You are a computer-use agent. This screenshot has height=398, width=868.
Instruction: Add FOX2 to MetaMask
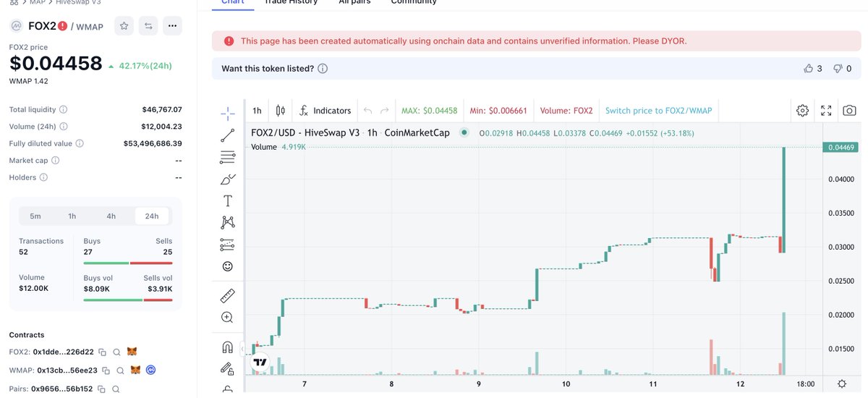pos(132,352)
